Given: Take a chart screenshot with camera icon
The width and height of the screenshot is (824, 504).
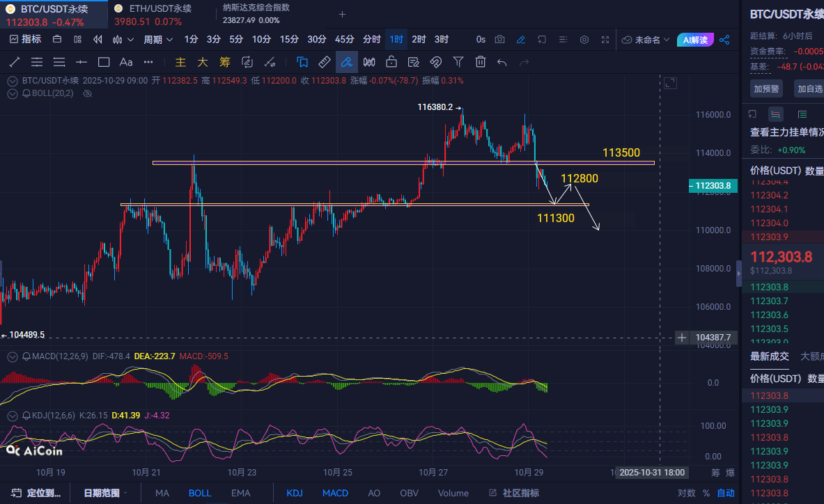Looking at the screenshot, I should 499,40.
